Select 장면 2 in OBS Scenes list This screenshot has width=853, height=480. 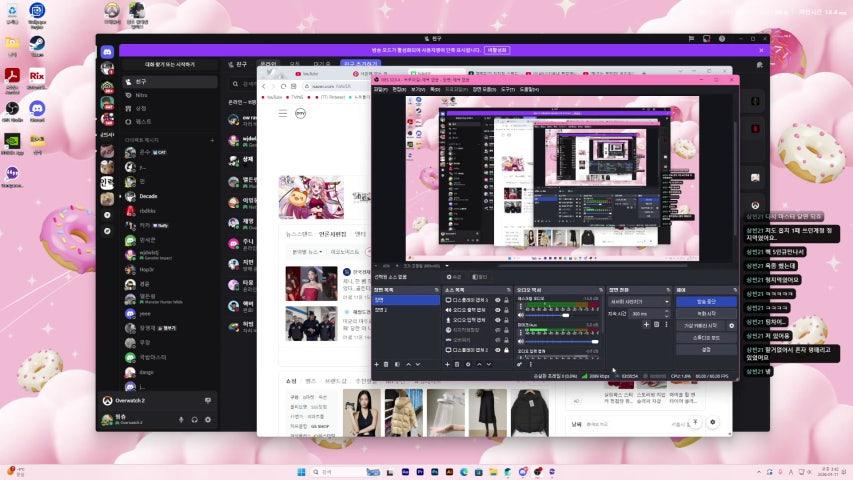(406, 310)
